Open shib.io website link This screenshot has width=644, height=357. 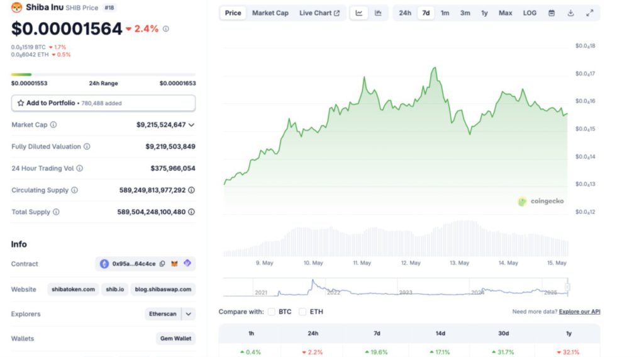point(115,289)
